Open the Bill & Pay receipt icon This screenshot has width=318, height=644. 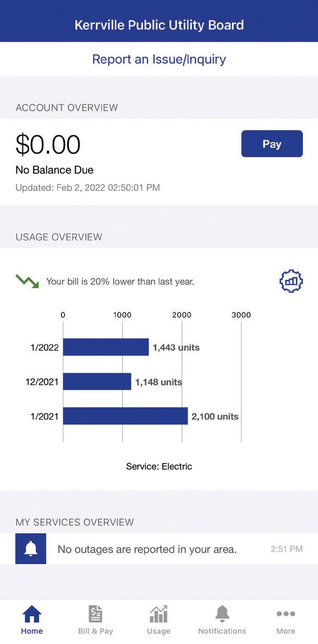tap(95, 614)
